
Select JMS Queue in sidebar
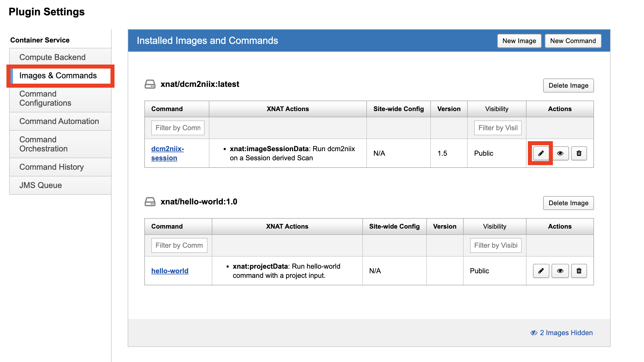click(x=41, y=185)
